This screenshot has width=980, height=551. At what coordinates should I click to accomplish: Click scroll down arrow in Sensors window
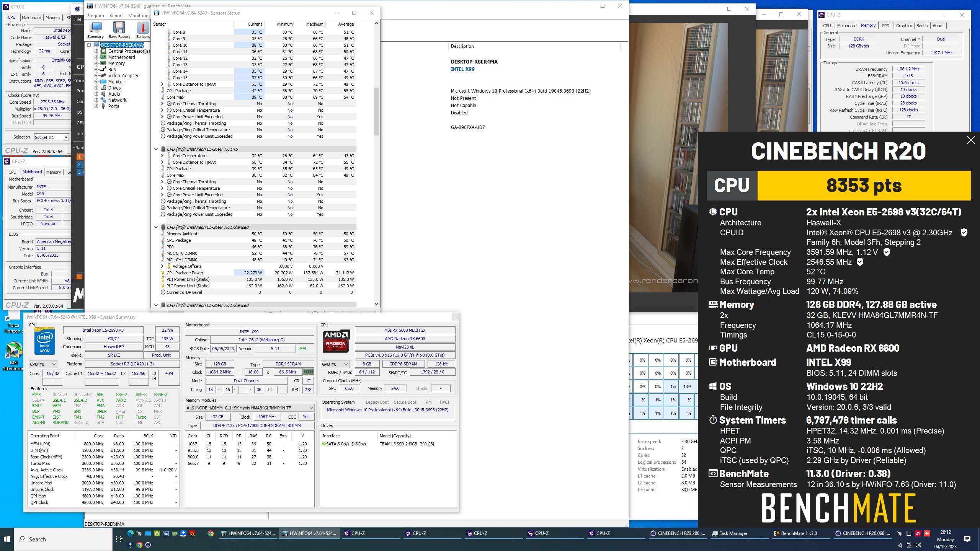coord(376,304)
